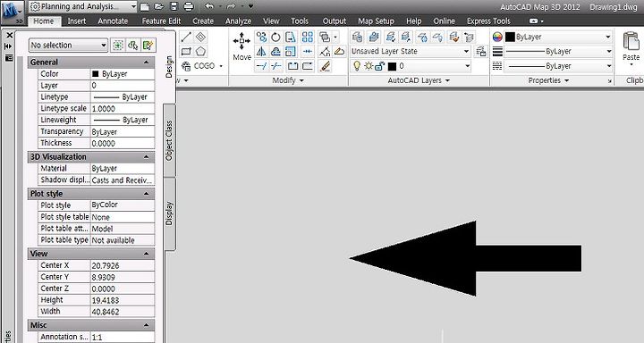The height and width of the screenshot is (343, 644).
Task: Collapse the 3D Visualization section
Action: [146, 157]
